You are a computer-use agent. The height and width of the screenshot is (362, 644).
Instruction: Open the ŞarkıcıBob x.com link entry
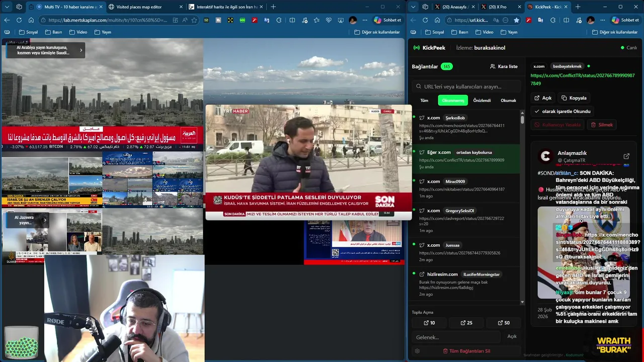tap(465, 128)
